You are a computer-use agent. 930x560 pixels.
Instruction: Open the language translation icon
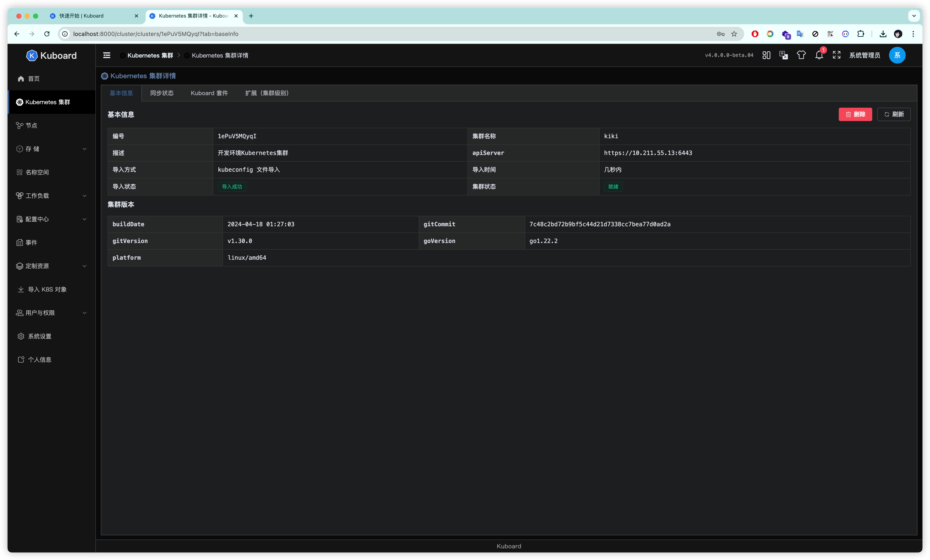click(x=784, y=55)
